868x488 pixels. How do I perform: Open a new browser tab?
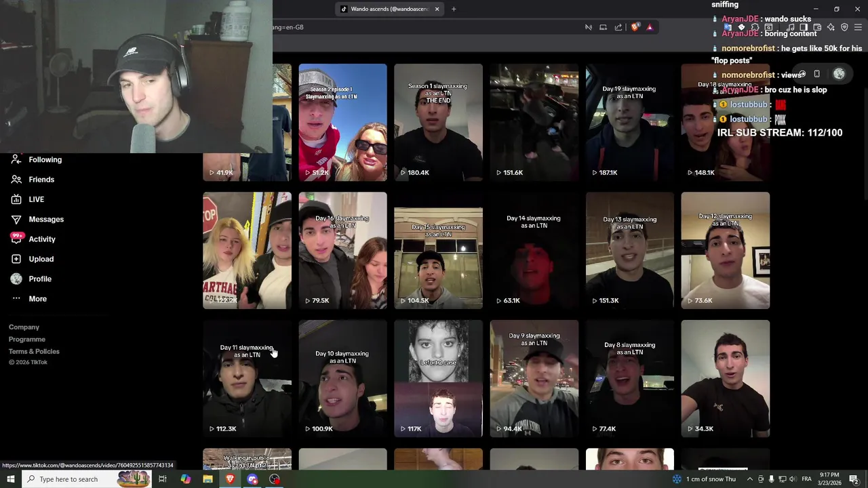click(x=454, y=9)
